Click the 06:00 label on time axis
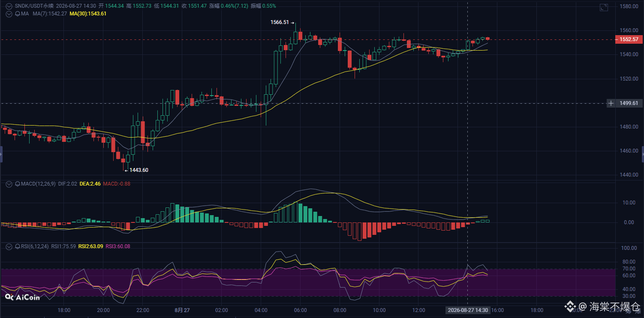 point(300,310)
